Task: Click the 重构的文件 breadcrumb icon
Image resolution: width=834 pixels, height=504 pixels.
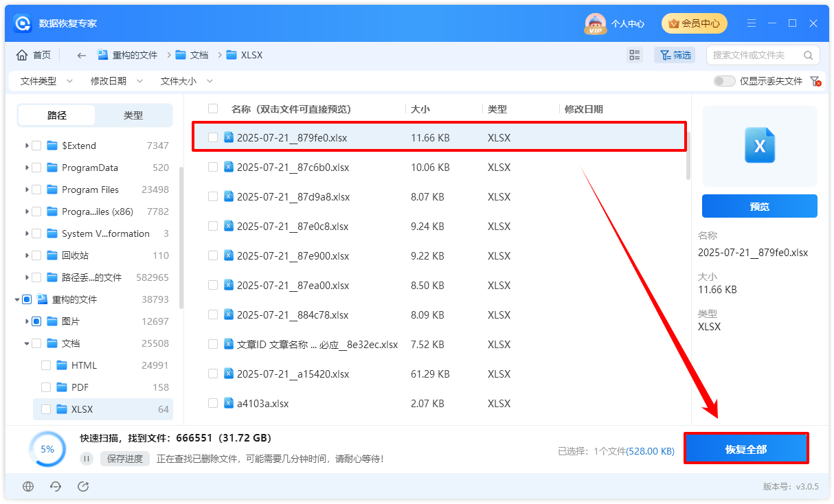Action: click(103, 55)
